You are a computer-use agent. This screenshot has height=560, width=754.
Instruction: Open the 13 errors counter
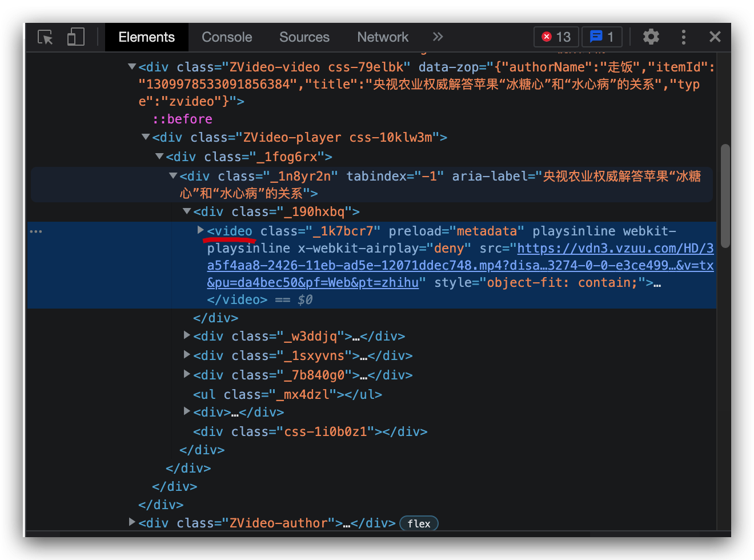pos(556,37)
